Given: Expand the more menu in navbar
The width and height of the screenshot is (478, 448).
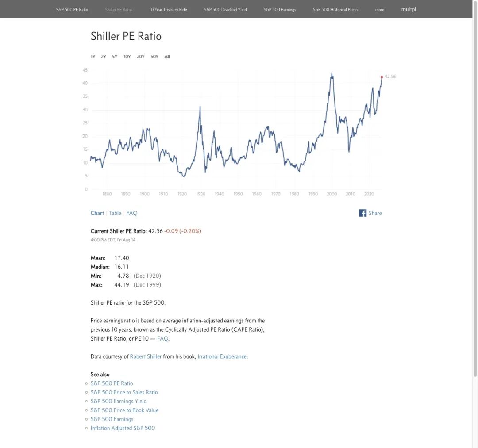Looking at the screenshot, I should pyautogui.click(x=380, y=10).
